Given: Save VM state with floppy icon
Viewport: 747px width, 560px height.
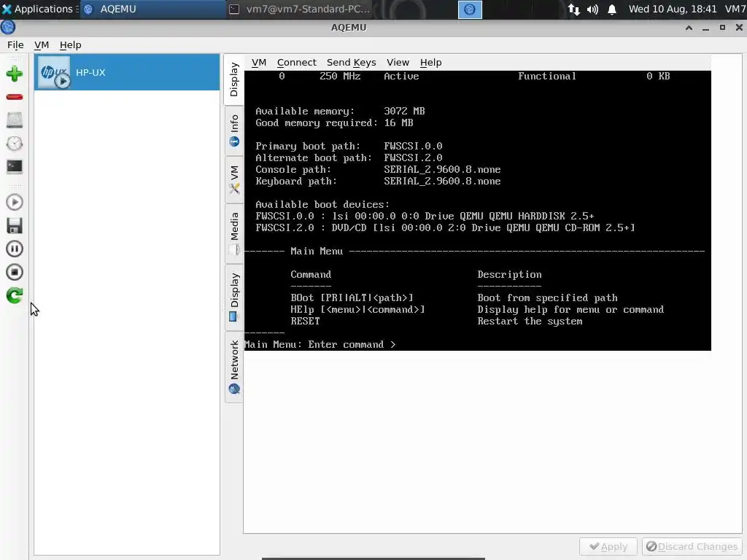Looking at the screenshot, I should pos(15,226).
